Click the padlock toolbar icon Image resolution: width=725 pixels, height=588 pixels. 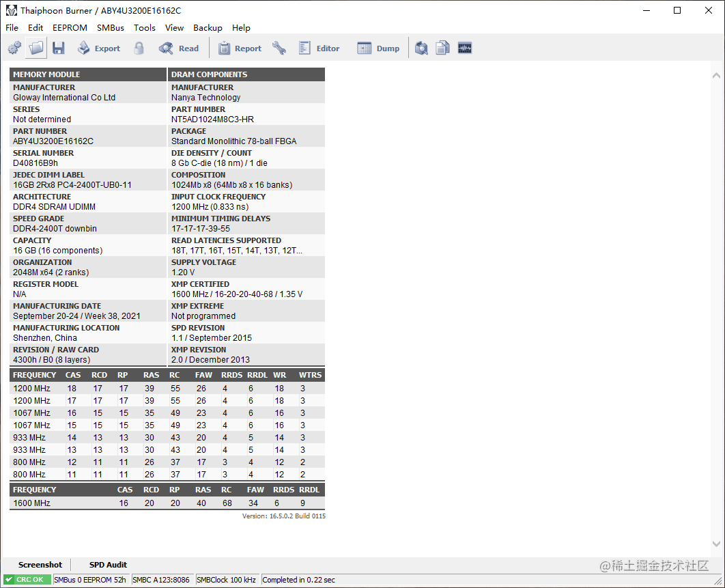[x=139, y=48]
